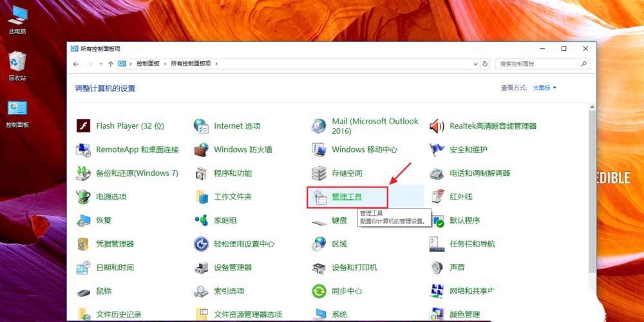This screenshot has height=322, width=644.
Task: Open the 电话和调制解调器 icon
Action: pos(437,173)
